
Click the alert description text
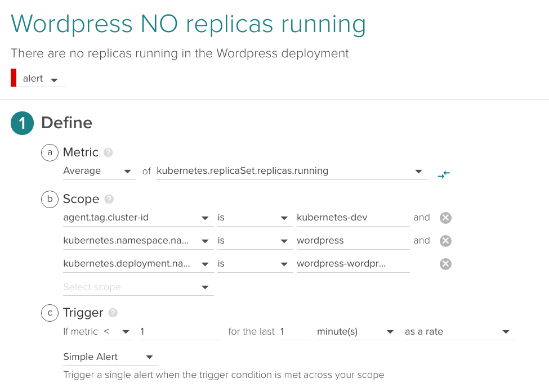point(180,53)
